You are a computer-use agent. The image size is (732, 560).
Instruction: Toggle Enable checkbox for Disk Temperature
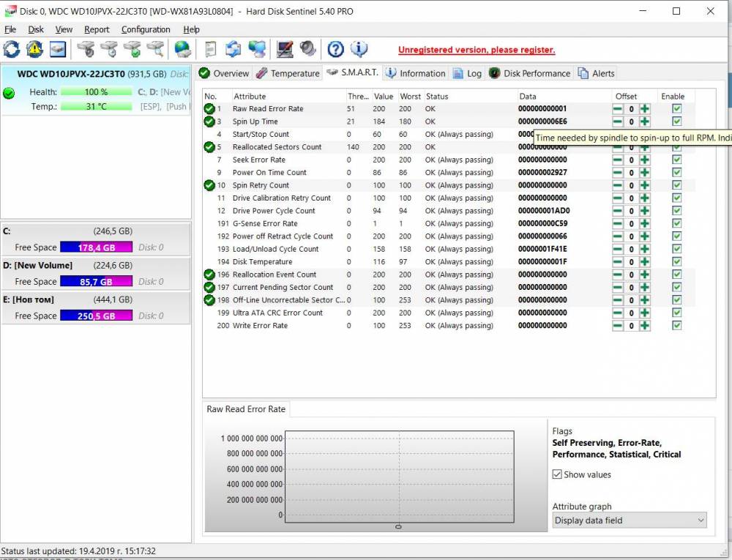click(676, 262)
